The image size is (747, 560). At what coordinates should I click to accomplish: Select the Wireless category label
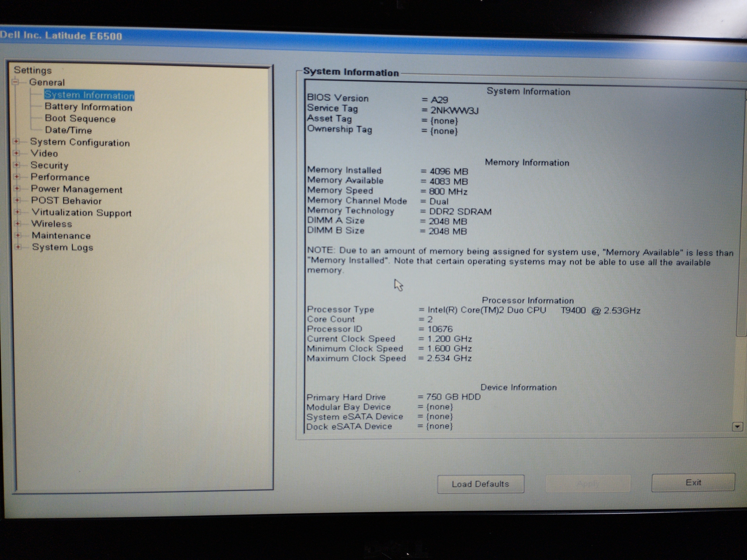(52, 224)
